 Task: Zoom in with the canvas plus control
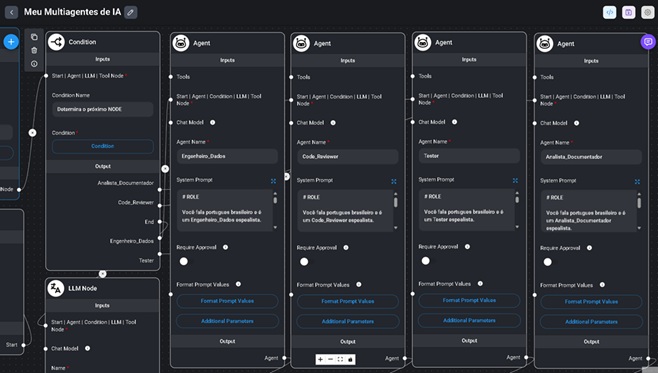[x=320, y=360]
